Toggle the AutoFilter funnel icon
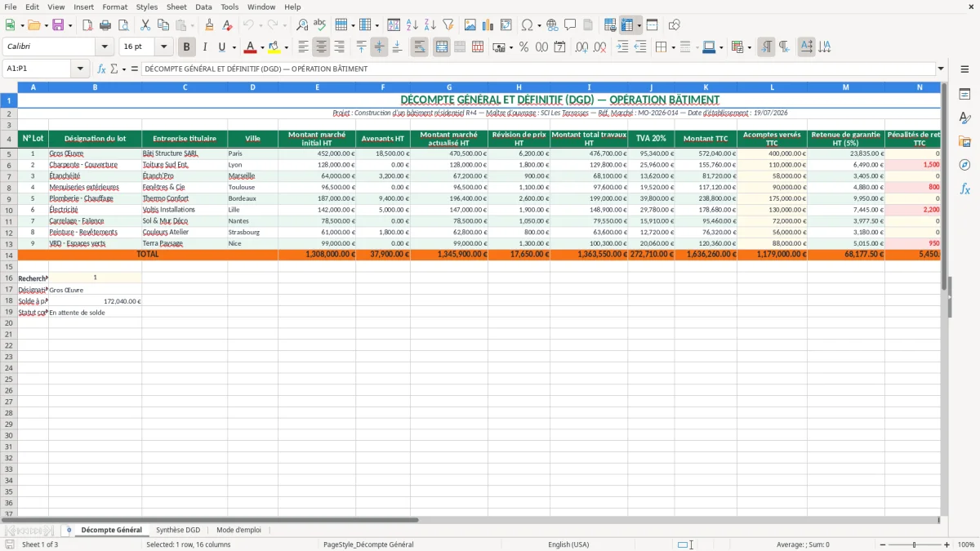Screen dimensions: 980x551 point(448,25)
